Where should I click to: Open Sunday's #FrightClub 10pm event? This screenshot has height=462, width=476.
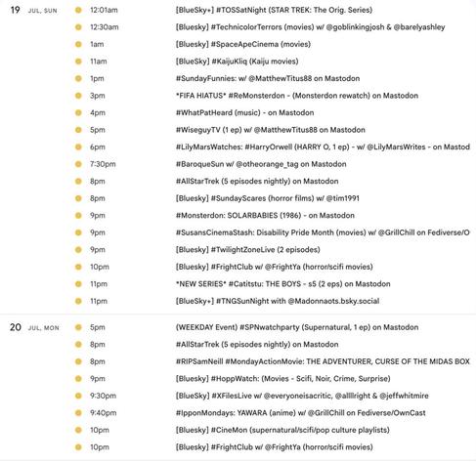[274, 267]
